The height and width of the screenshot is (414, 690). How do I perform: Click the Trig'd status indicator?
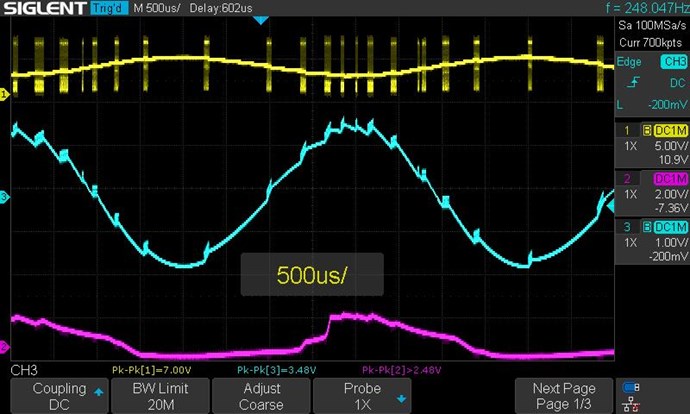(109, 8)
